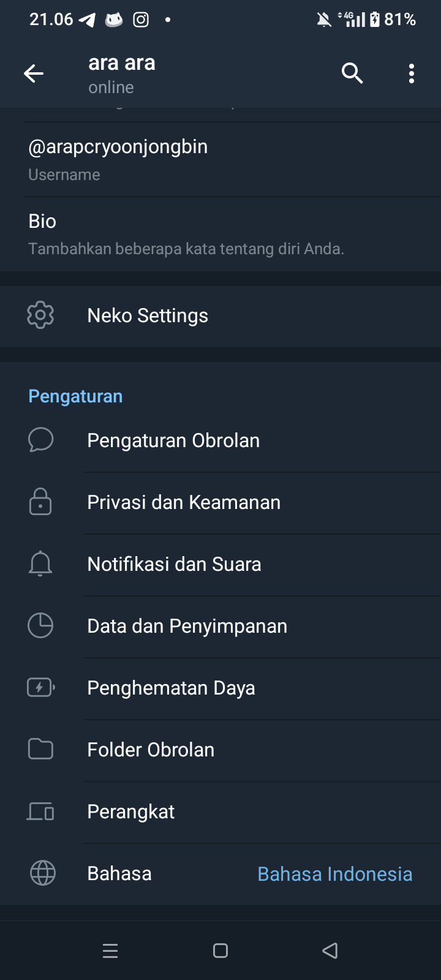Tap the devices icon
This screenshot has height=980, width=441.
pos(40,812)
